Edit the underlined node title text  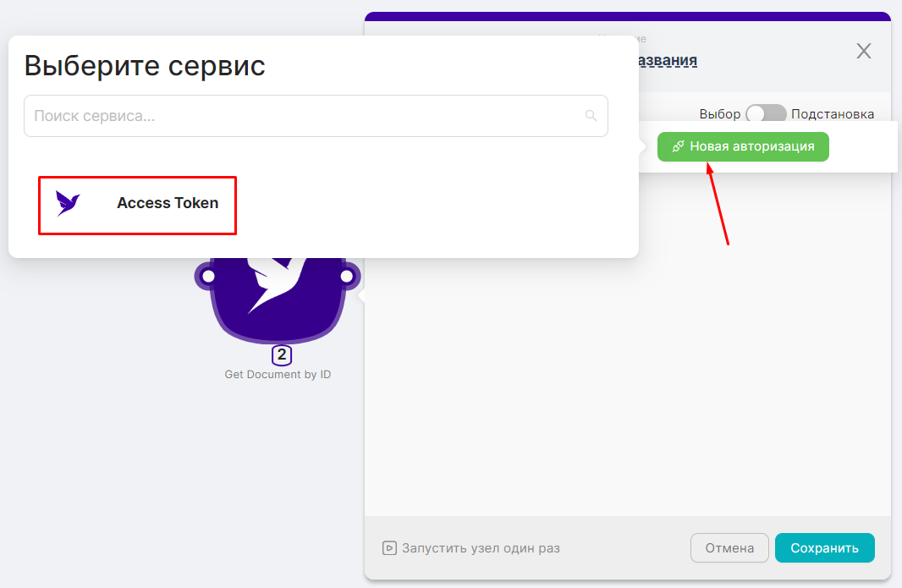point(668,60)
